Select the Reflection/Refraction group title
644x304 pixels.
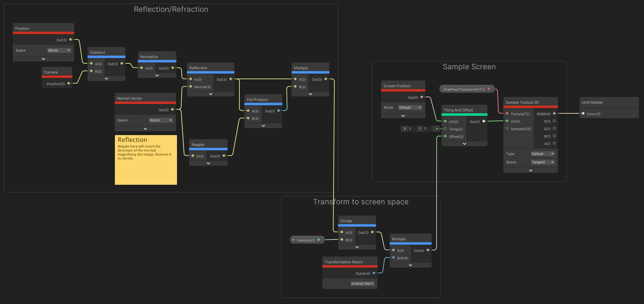tap(171, 9)
